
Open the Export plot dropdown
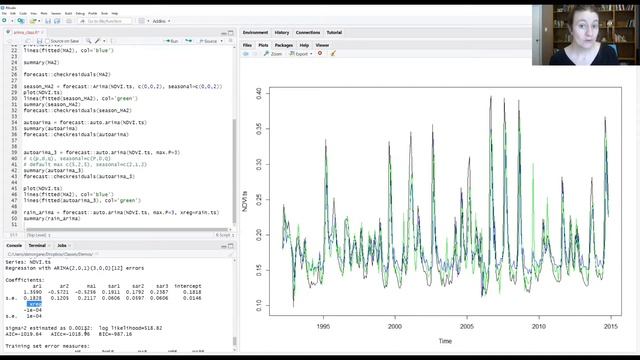(x=301, y=53)
